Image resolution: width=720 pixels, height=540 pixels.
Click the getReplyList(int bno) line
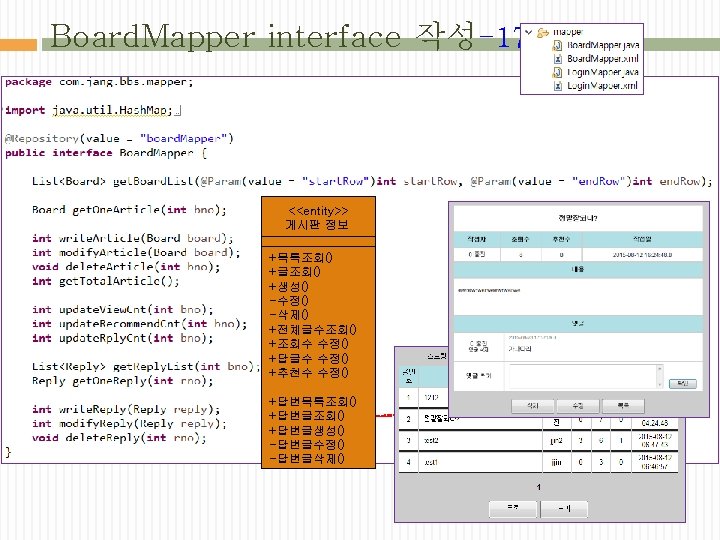[x=146, y=366]
